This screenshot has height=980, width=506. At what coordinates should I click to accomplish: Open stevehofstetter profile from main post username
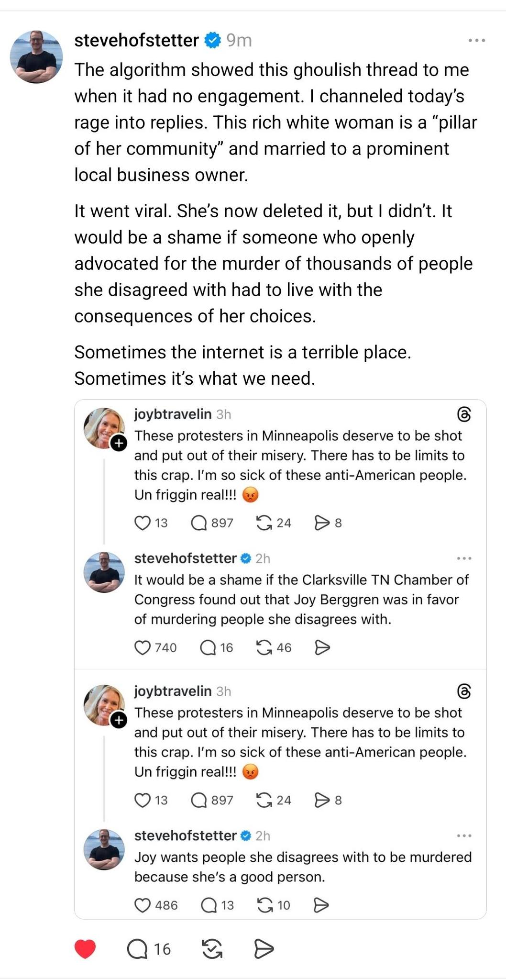click(x=136, y=41)
